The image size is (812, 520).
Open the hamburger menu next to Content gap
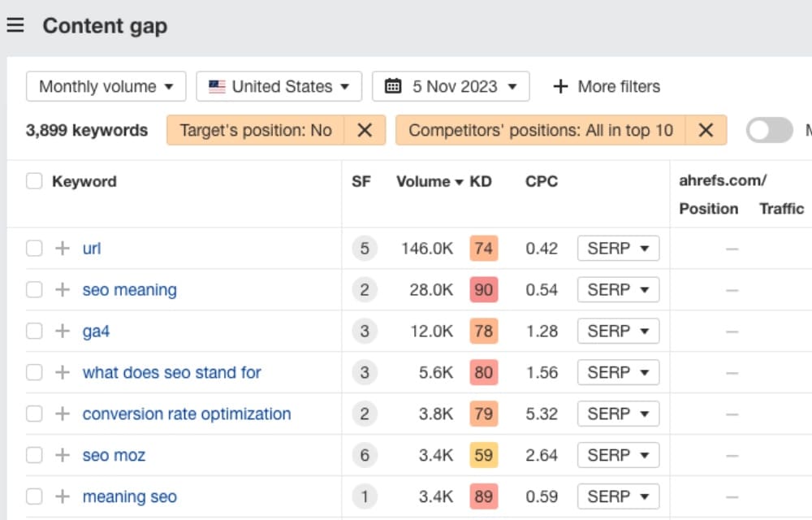[x=15, y=25]
